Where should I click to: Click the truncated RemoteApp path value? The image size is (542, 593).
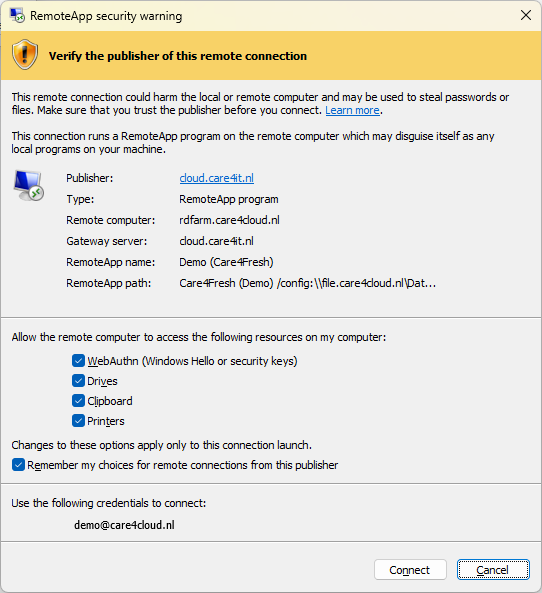pyautogui.click(x=307, y=283)
